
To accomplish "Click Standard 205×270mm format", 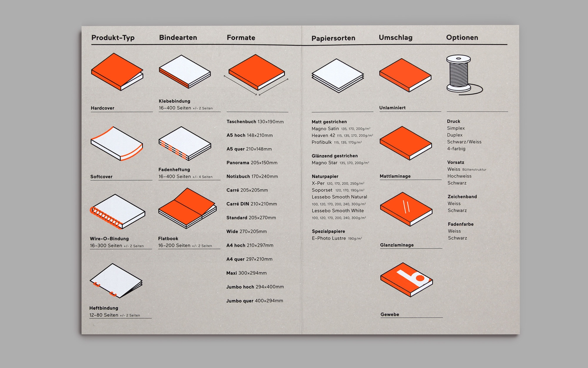I will coord(251,218).
